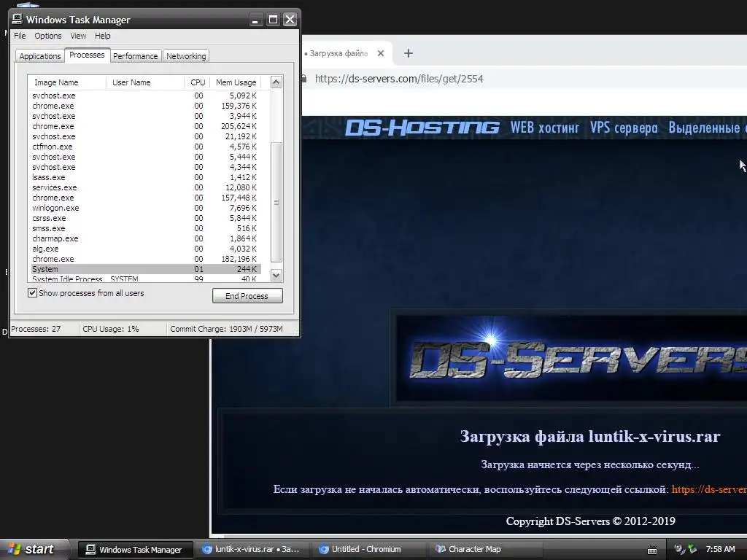Image resolution: width=747 pixels, height=560 pixels.
Task: Open the View menu in Task Manager
Action: pos(78,36)
